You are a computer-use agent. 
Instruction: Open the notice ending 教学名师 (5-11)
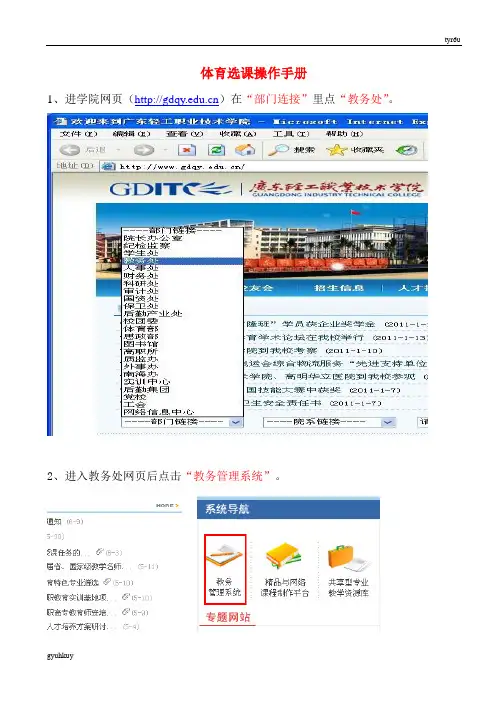tap(103, 567)
